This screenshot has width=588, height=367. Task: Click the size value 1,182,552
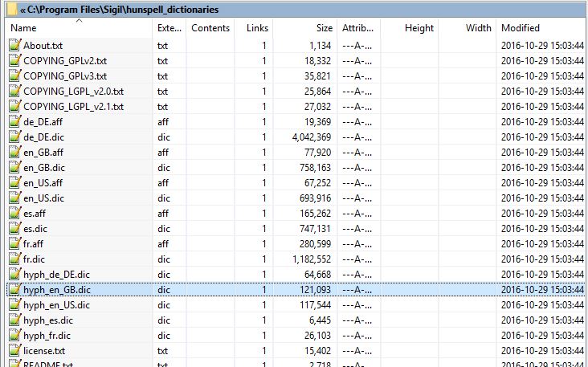pos(312,259)
